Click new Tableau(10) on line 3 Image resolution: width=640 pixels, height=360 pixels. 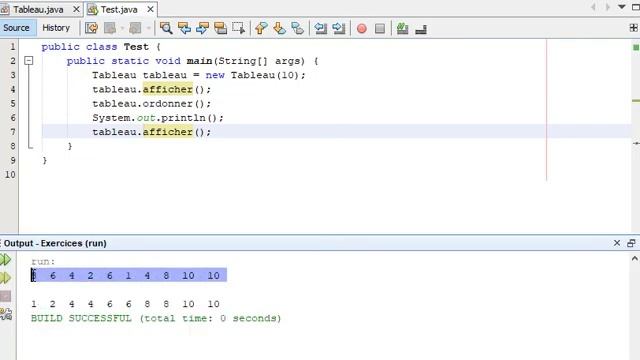click(x=255, y=75)
